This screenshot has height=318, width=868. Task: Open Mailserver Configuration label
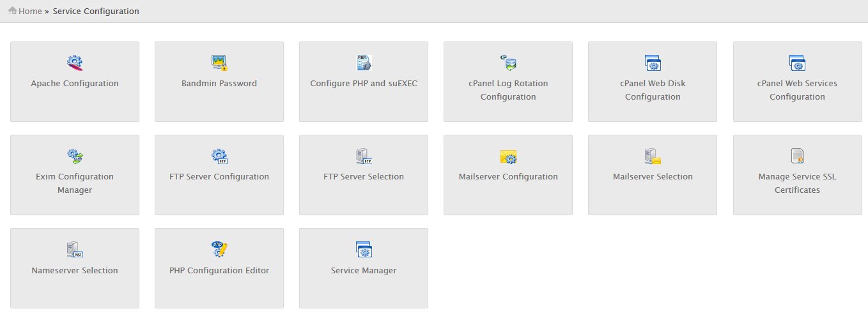[x=508, y=177]
